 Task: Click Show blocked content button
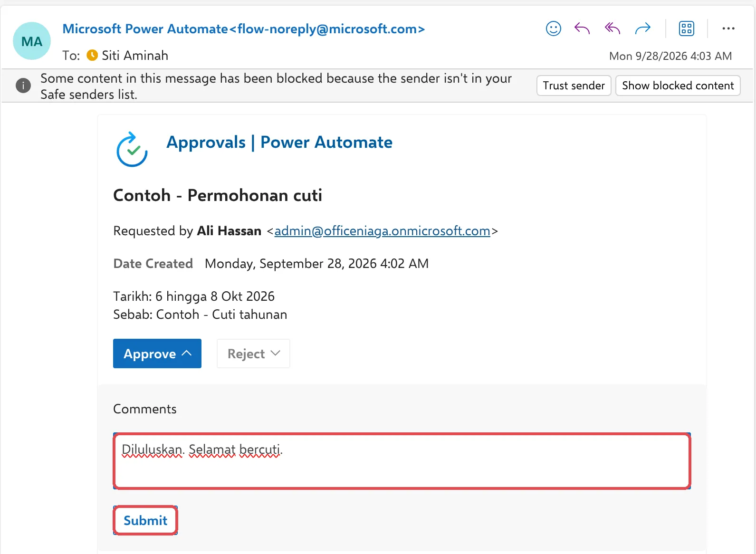(x=678, y=86)
